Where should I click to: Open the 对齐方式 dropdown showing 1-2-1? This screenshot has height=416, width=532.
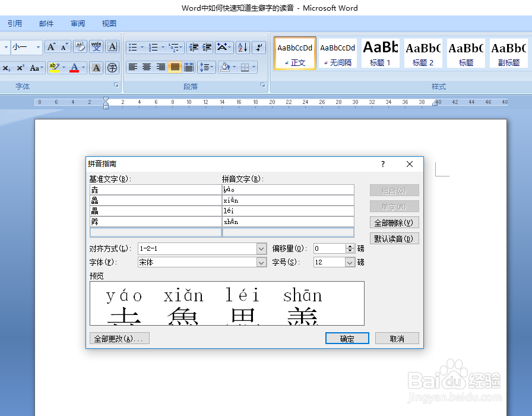click(261, 248)
